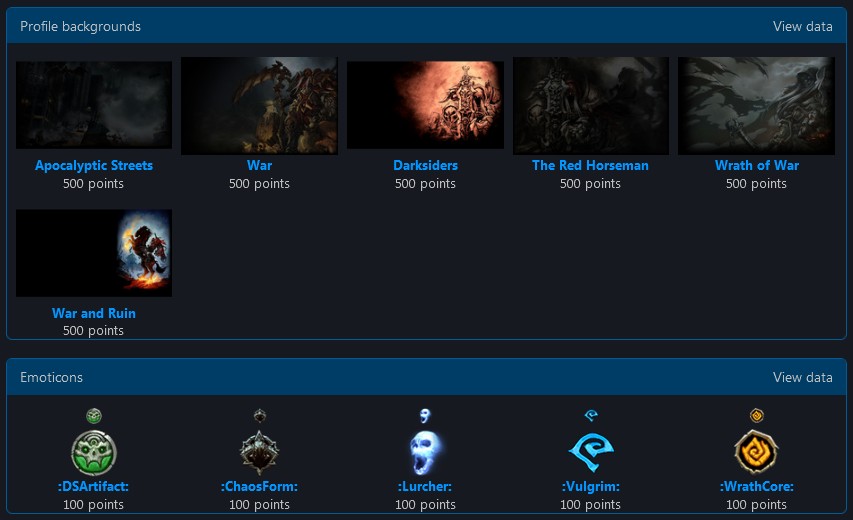The height and width of the screenshot is (520, 853).
Task: Open the :Lurcher: emoticon link
Action: pyautogui.click(x=425, y=486)
